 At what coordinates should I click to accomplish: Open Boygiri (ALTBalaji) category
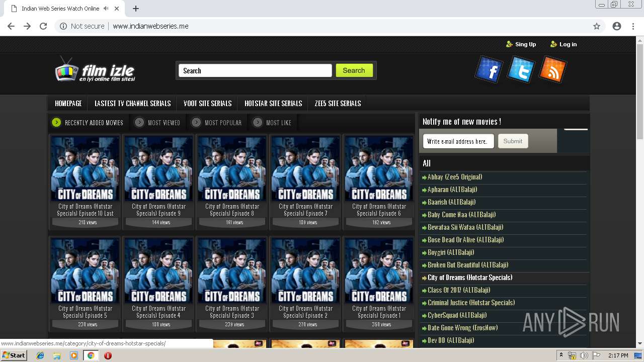pyautogui.click(x=451, y=252)
